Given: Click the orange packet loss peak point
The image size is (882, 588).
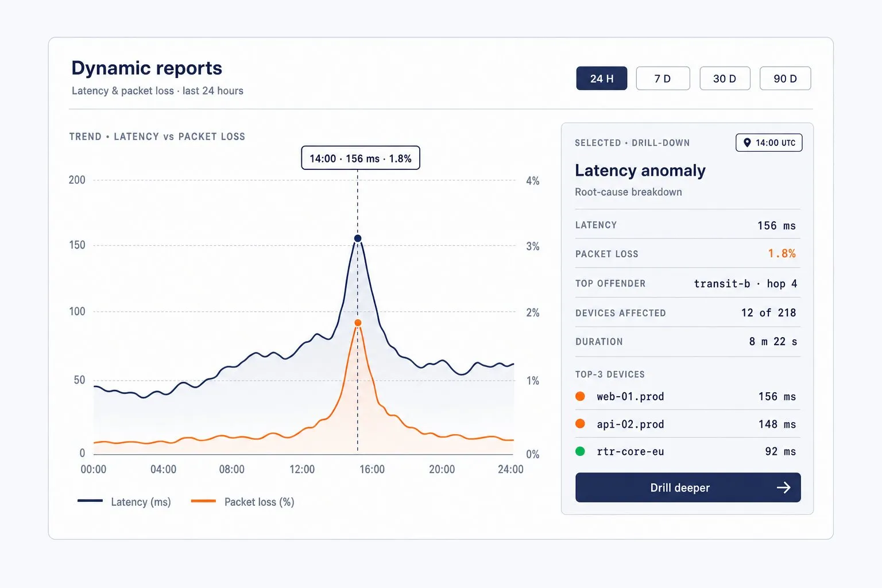Looking at the screenshot, I should click(x=358, y=323).
